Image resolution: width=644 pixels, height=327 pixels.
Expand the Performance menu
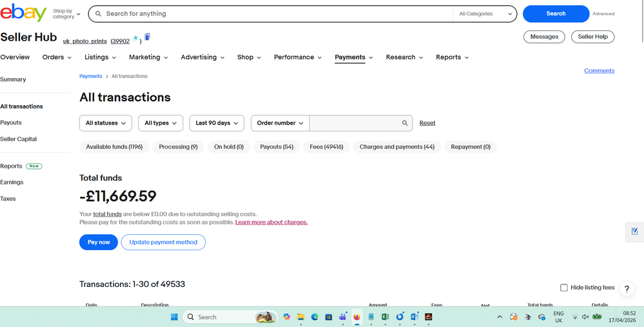pyautogui.click(x=297, y=57)
